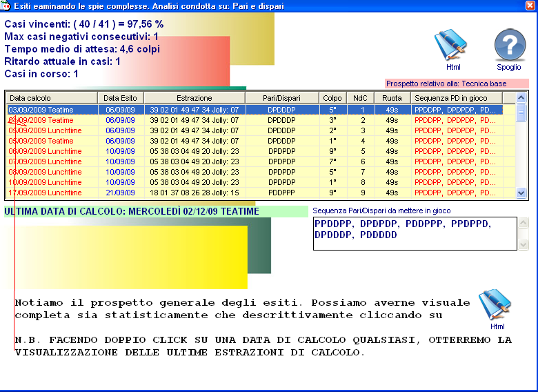Close the Esiti analysis window
This screenshot has width=538, height=392.
coord(530,5)
